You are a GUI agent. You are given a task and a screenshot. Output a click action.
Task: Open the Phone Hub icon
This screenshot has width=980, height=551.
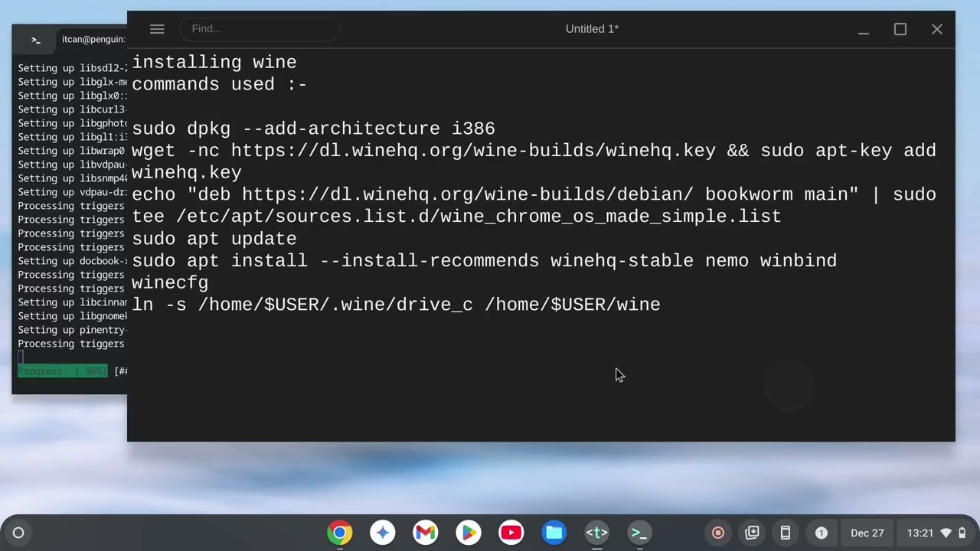pyautogui.click(x=786, y=533)
